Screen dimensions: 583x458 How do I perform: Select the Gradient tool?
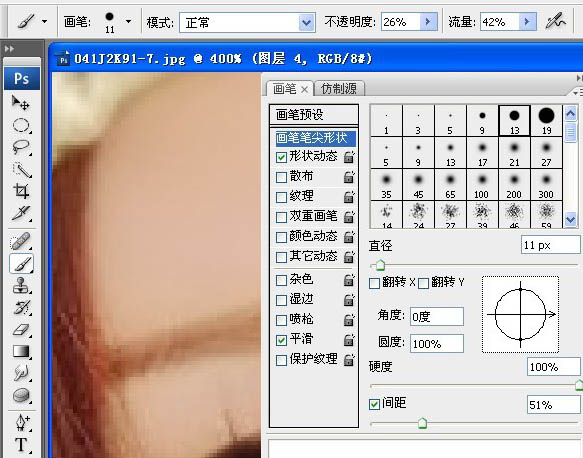pyautogui.click(x=21, y=351)
